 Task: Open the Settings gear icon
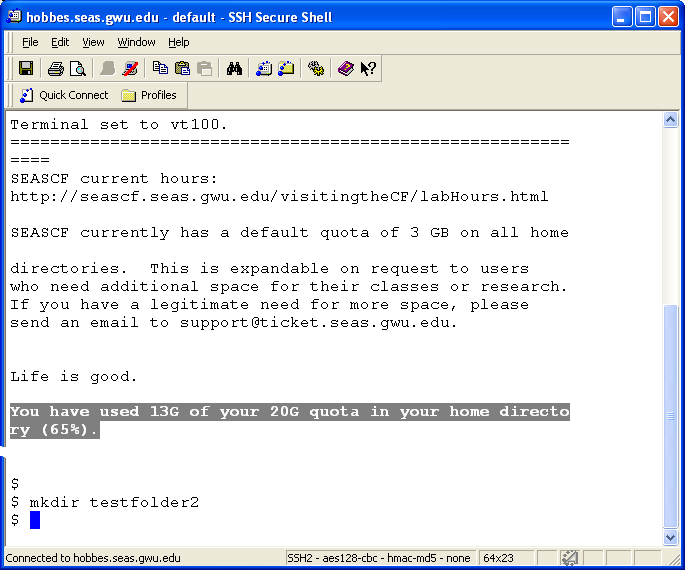316,69
